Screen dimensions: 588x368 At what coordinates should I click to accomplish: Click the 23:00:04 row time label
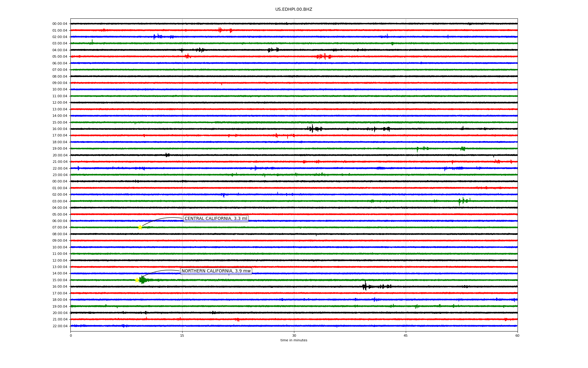pos(60,175)
